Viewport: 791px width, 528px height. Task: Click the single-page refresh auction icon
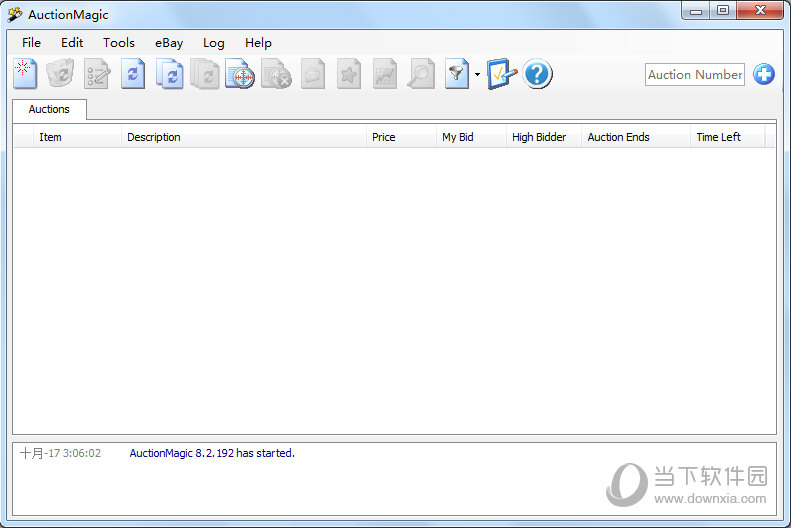(133, 74)
